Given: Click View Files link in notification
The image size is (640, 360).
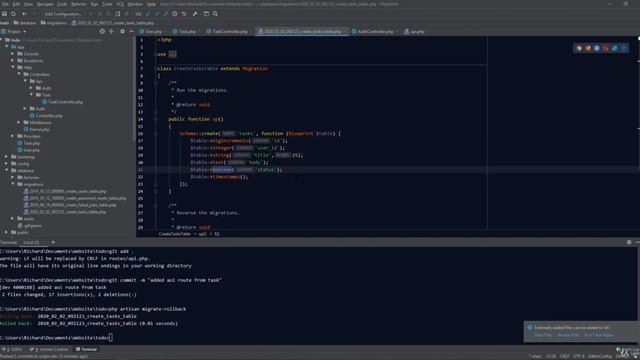Looking at the screenshot, I should pos(543,335).
